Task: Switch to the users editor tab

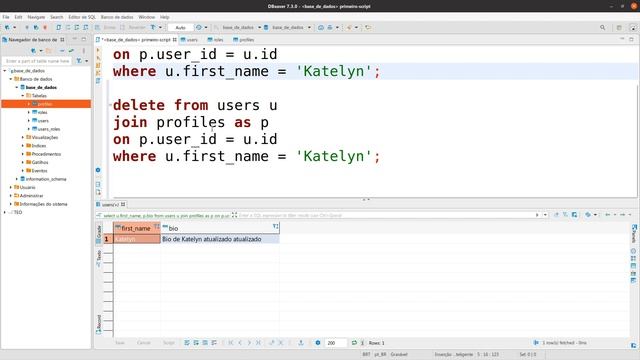Action: point(190,40)
